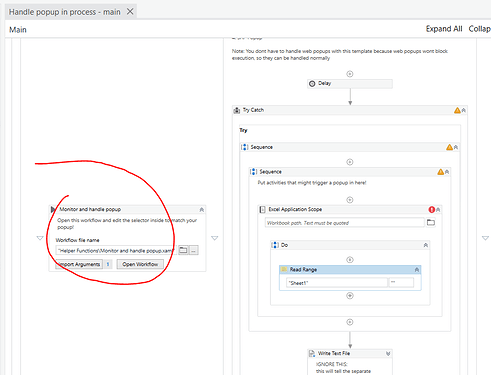The width and height of the screenshot is (491, 375).
Task: Collapse the Monitor and handle popup activity
Action: pyautogui.click(x=202, y=209)
